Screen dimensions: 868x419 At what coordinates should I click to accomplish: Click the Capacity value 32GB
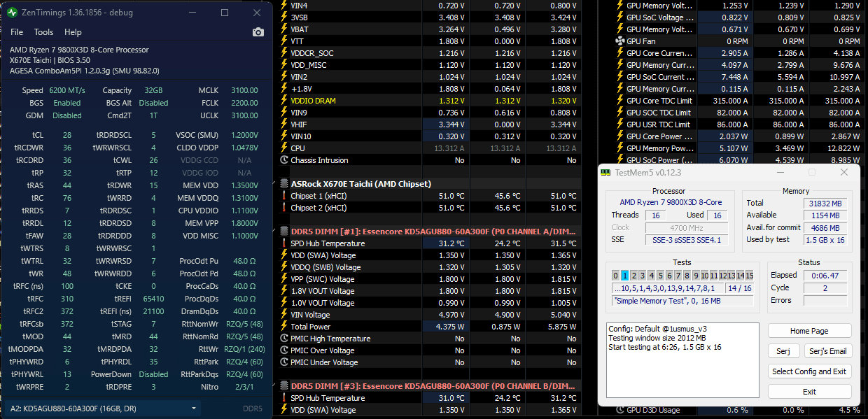(x=153, y=90)
